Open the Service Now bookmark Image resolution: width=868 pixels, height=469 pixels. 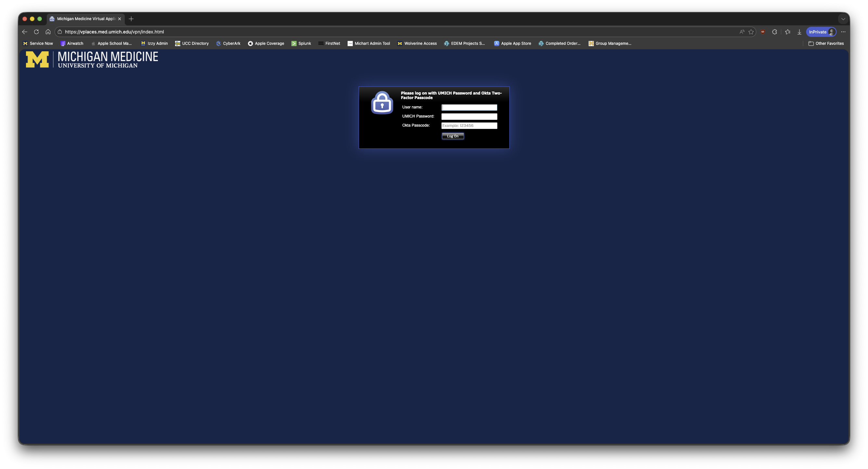point(38,44)
